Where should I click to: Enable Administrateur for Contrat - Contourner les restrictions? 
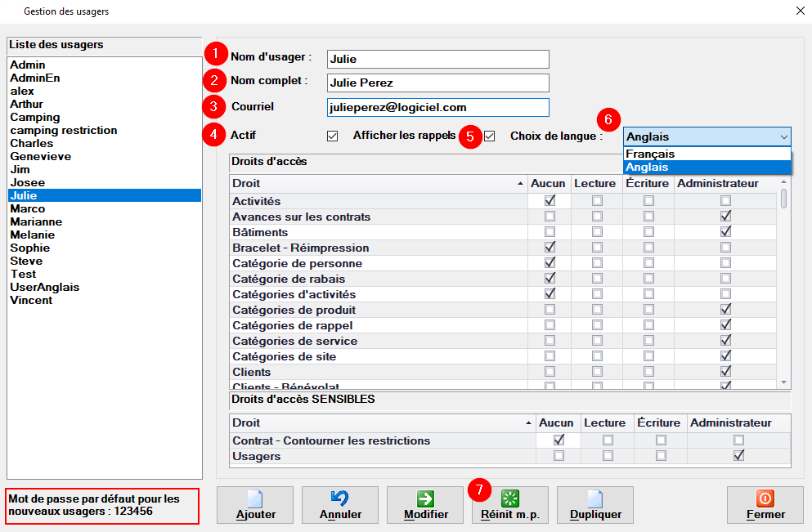pos(738,440)
